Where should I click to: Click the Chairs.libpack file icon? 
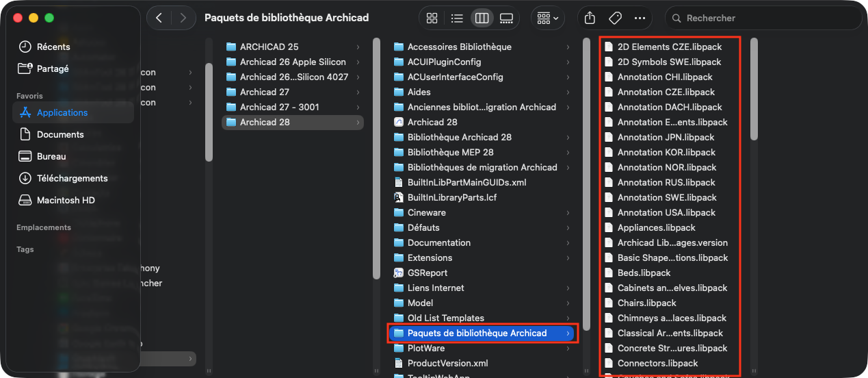click(x=609, y=303)
